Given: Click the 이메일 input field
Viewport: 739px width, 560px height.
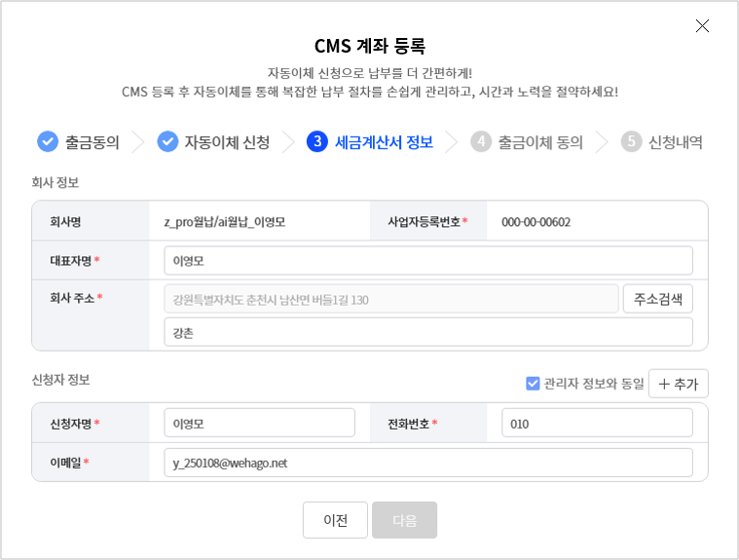Looking at the screenshot, I should tap(427, 463).
